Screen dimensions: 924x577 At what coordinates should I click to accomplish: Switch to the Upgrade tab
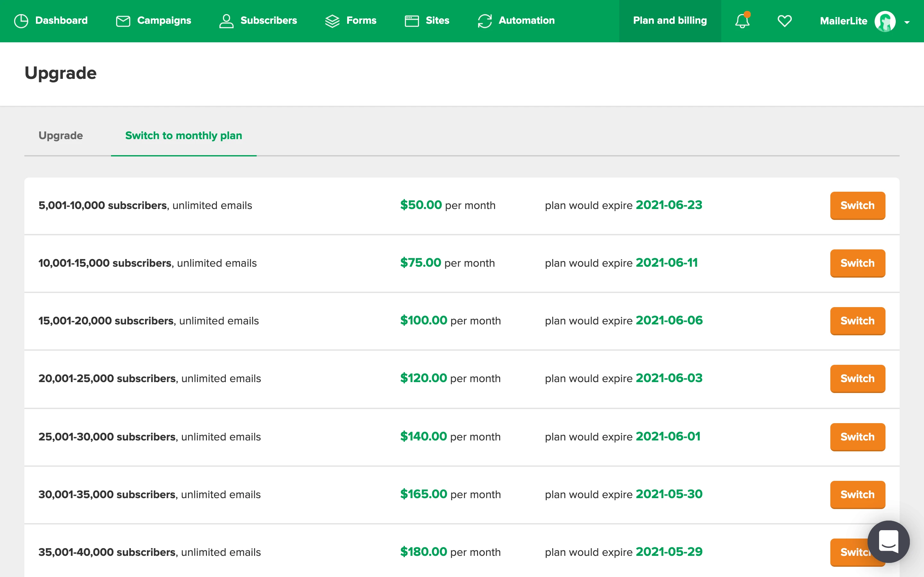[x=61, y=136]
